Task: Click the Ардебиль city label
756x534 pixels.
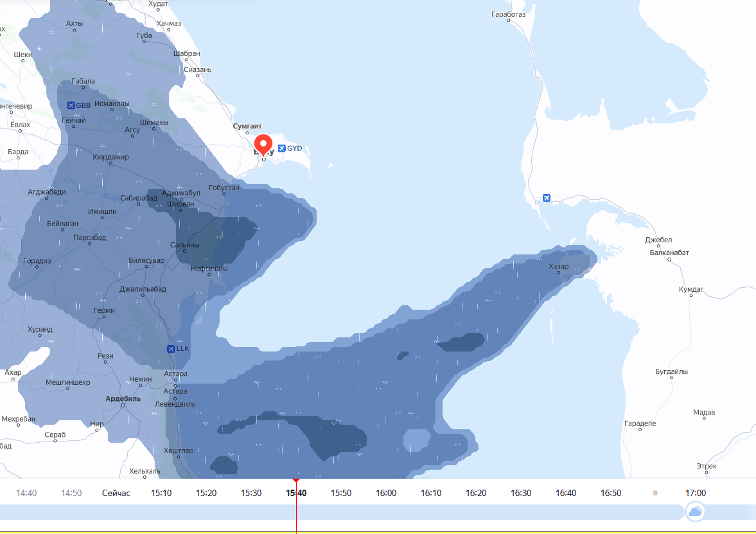Action: point(123,398)
